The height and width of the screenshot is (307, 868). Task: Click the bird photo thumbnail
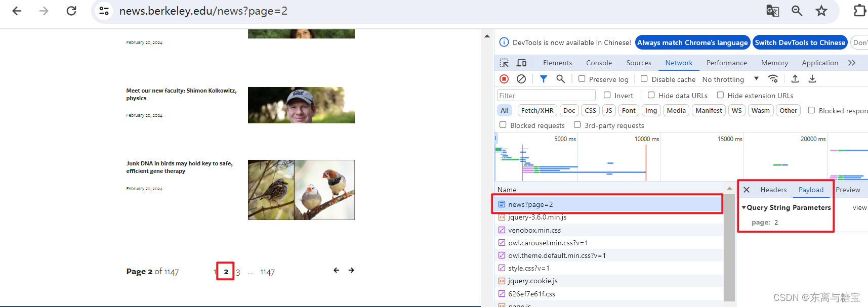click(x=301, y=190)
